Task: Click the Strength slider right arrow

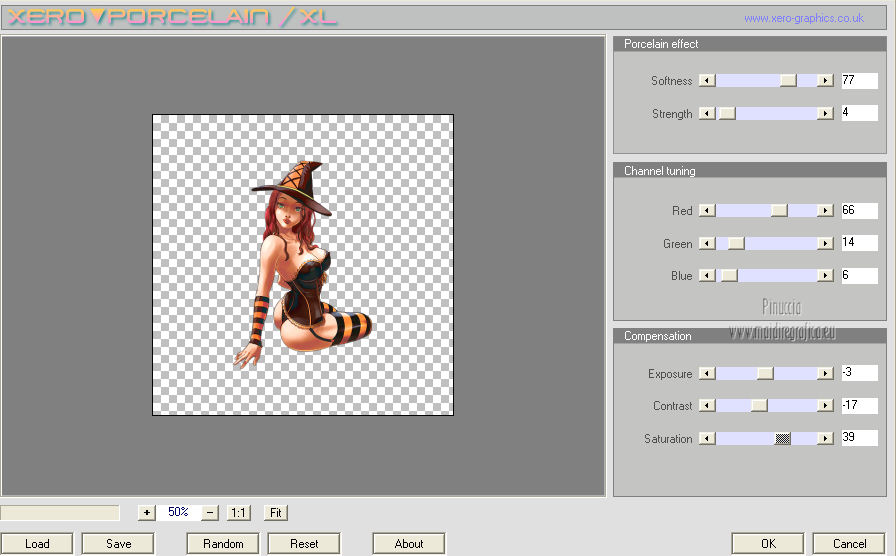Action: [825, 114]
